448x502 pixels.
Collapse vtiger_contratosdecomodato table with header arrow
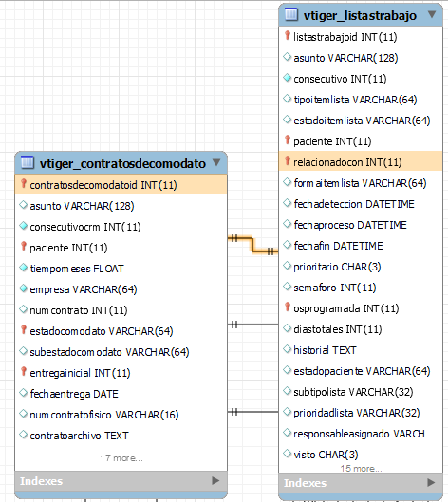point(216,162)
